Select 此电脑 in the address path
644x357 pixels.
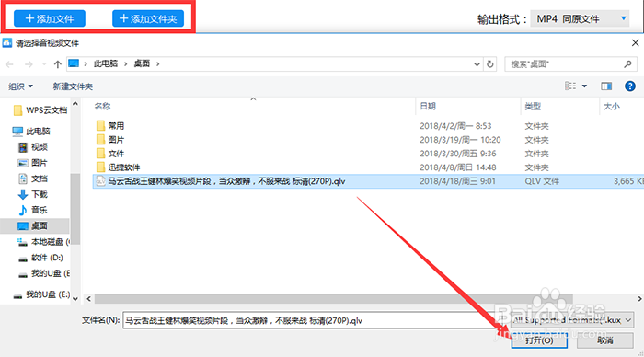106,63
